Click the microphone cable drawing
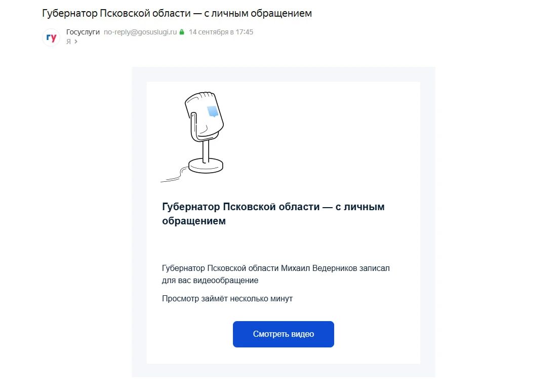Image resolution: width=560 pixels, height=392 pixels. (x=174, y=175)
